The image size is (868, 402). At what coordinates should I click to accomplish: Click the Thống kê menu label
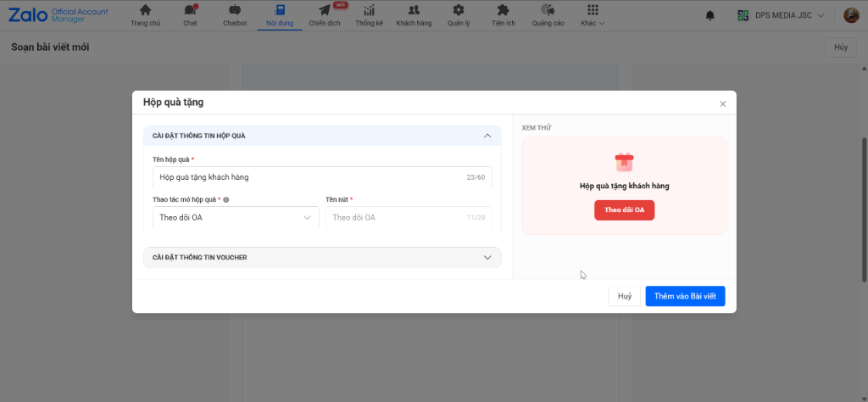point(370,23)
